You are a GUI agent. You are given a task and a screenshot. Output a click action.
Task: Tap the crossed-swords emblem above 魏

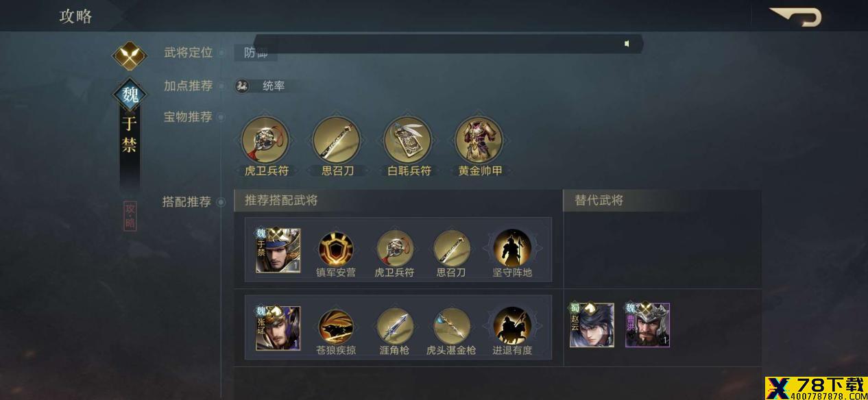(130, 56)
